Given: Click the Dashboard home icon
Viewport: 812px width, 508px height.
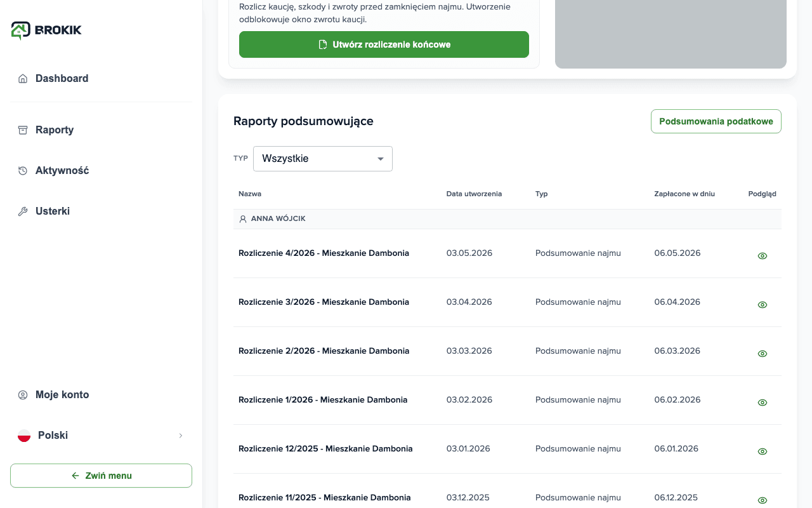Looking at the screenshot, I should pyautogui.click(x=23, y=79).
